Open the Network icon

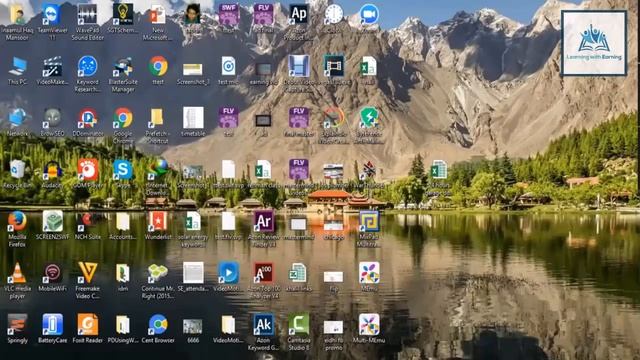point(17,118)
